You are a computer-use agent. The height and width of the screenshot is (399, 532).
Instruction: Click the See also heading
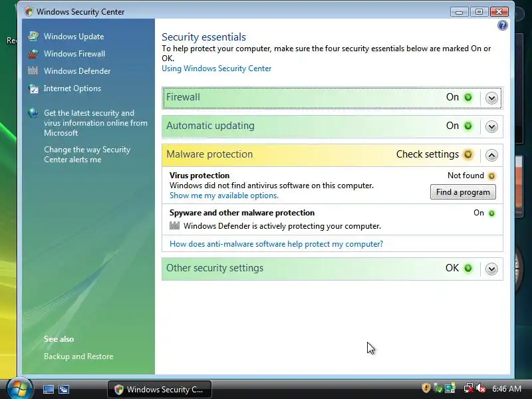(59, 339)
